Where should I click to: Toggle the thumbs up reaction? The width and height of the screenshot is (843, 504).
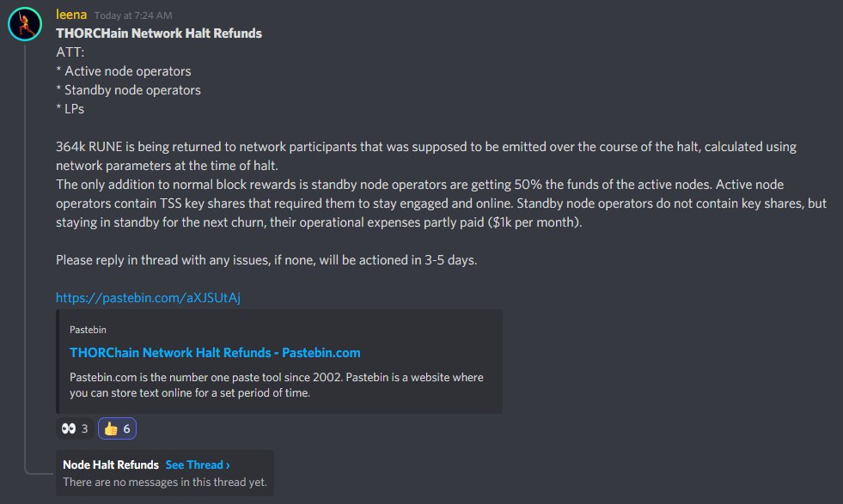coord(117,428)
